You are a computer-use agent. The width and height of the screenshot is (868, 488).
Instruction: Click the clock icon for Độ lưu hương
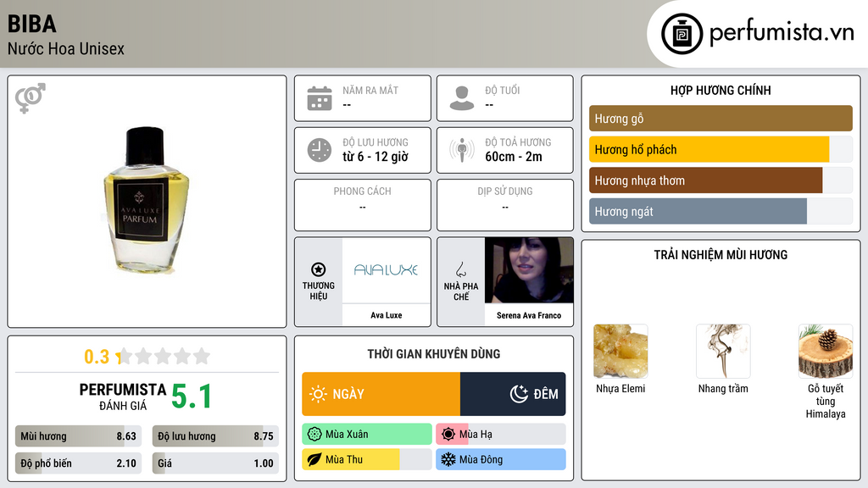point(320,150)
